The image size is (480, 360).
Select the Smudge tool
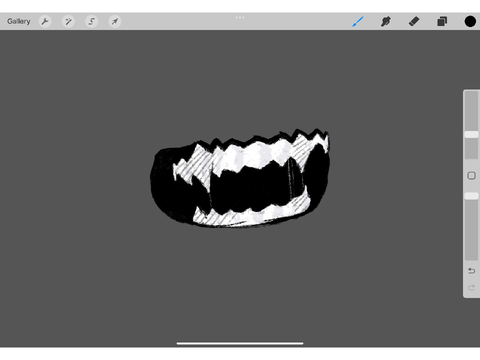click(386, 21)
